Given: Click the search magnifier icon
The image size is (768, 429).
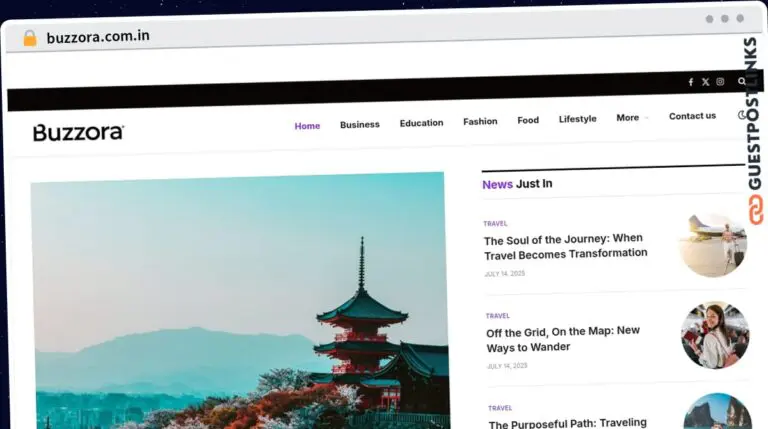Looking at the screenshot, I should point(741,82).
